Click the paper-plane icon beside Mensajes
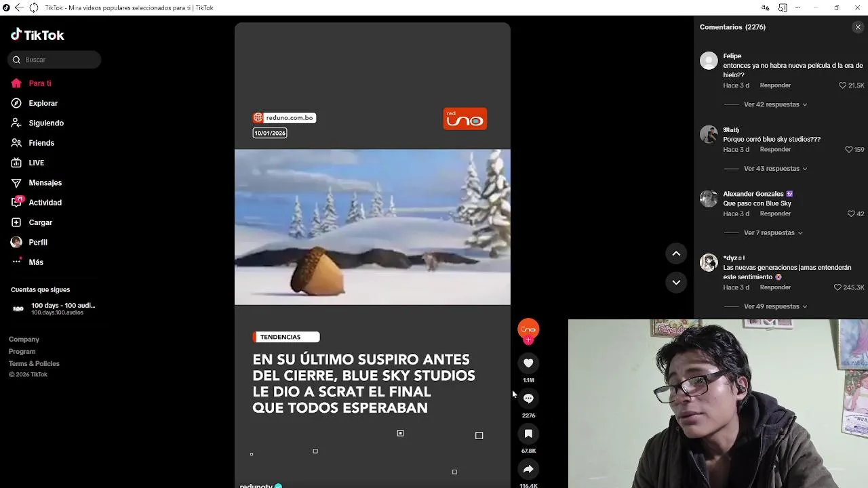The image size is (868, 488). coord(16,182)
